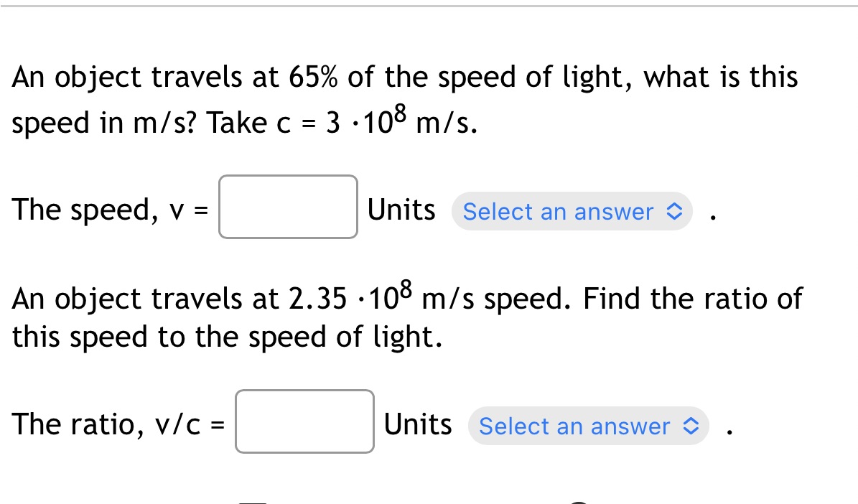
Task: Click the Units label beside the ratio box
Action: point(418,424)
